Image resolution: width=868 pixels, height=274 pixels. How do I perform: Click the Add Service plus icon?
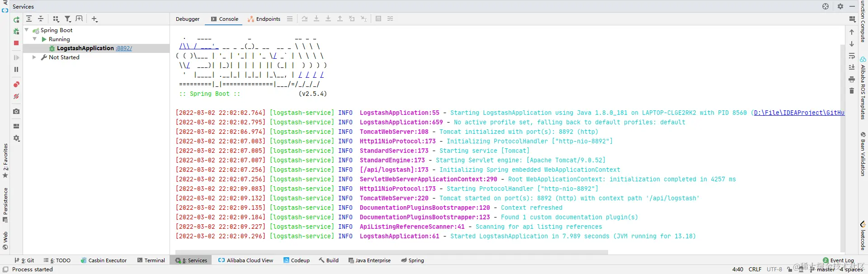pos(94,19)
